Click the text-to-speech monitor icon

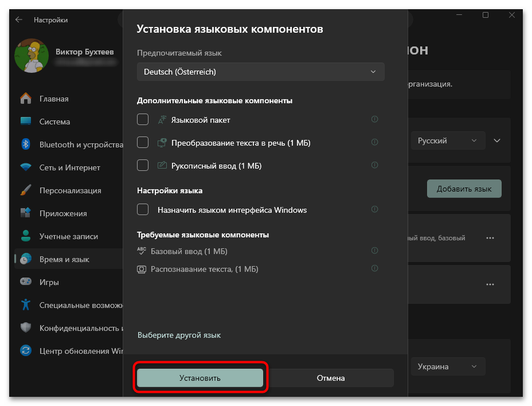162,143
